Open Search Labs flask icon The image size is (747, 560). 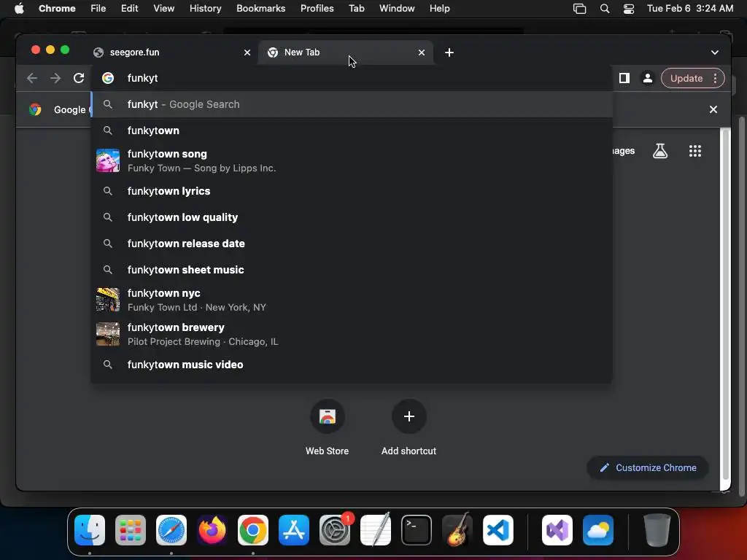point(659,151)
